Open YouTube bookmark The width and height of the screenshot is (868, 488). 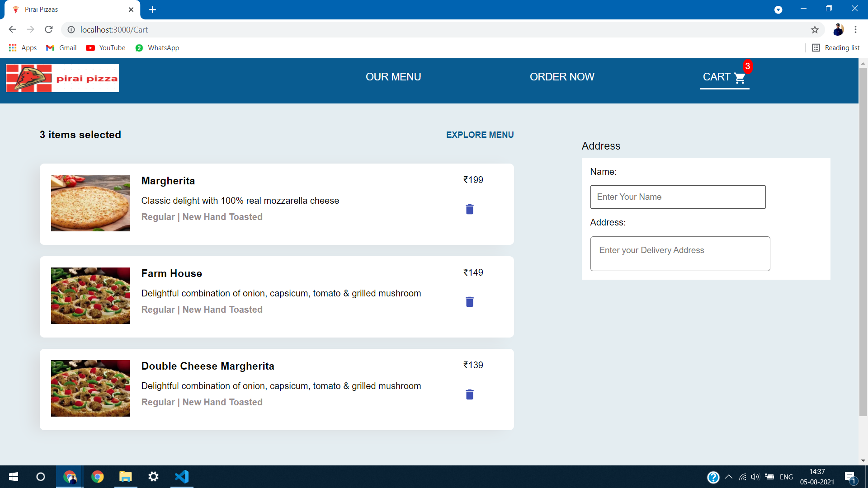click(x=106, y=48)
